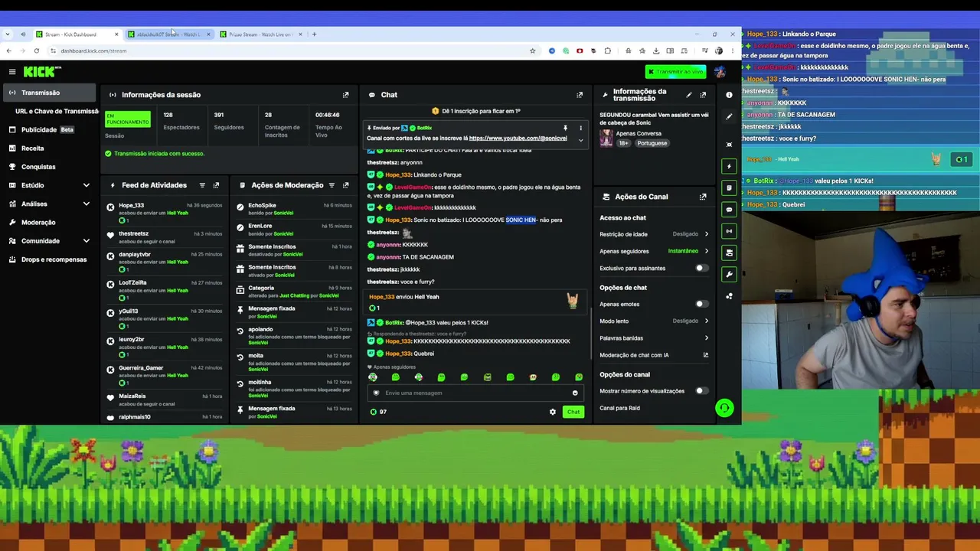The image size is (980, 551).
Task: Filter the Ações de Moderação list
Action: [332, 185]
